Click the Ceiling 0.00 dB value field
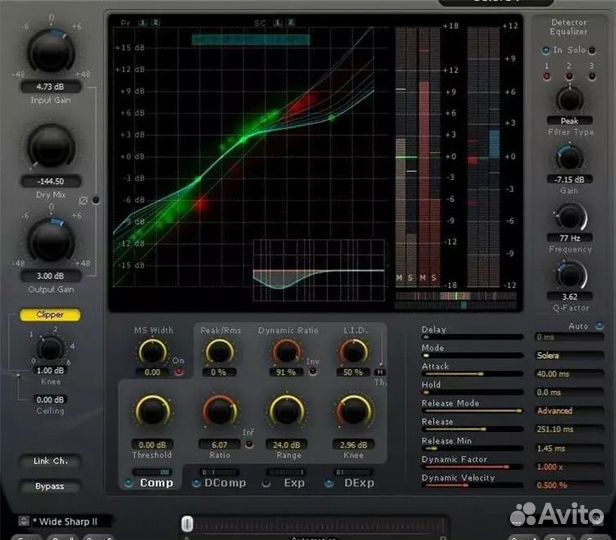 point(50,400)
